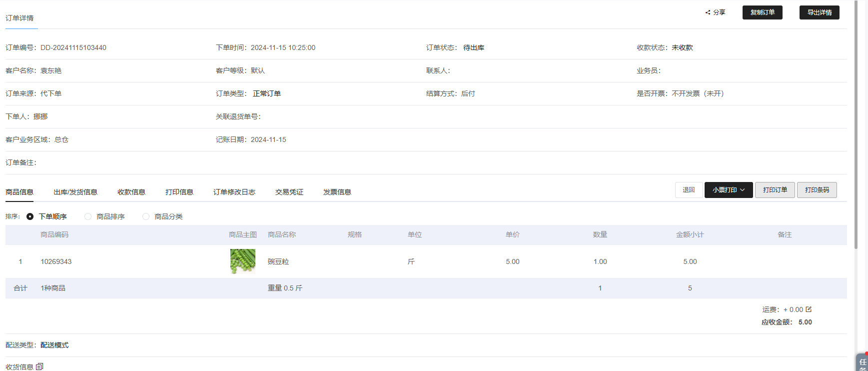868x371 pixels.
Task: Copy the receiving info using the copy icon
Action: (39, 366)
